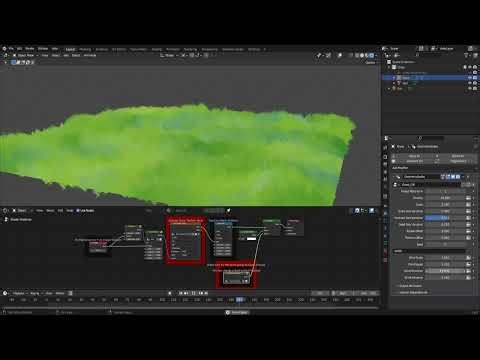Switch to the Sculpting workspace tab

click(102, 49)
